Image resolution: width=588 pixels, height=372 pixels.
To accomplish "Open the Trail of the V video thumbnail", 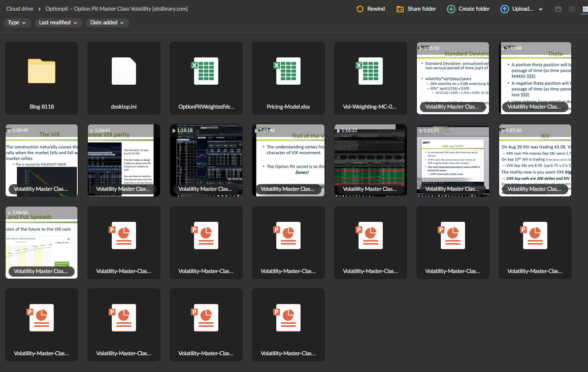I will (x=288, y=160).
